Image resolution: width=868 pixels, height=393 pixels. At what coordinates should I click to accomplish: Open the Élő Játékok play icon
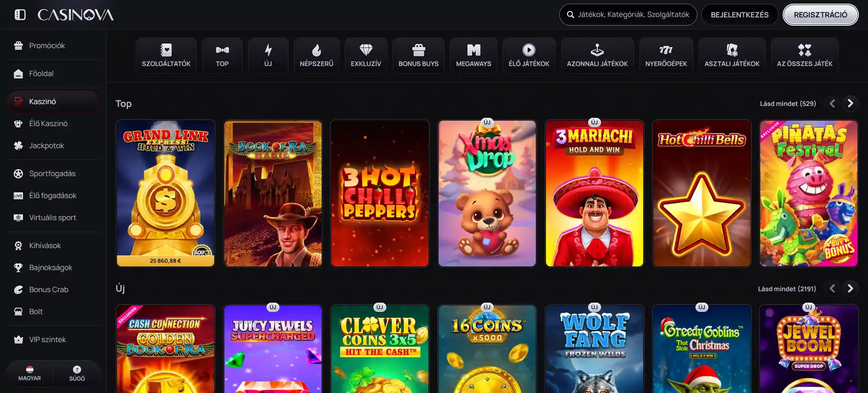529,50
